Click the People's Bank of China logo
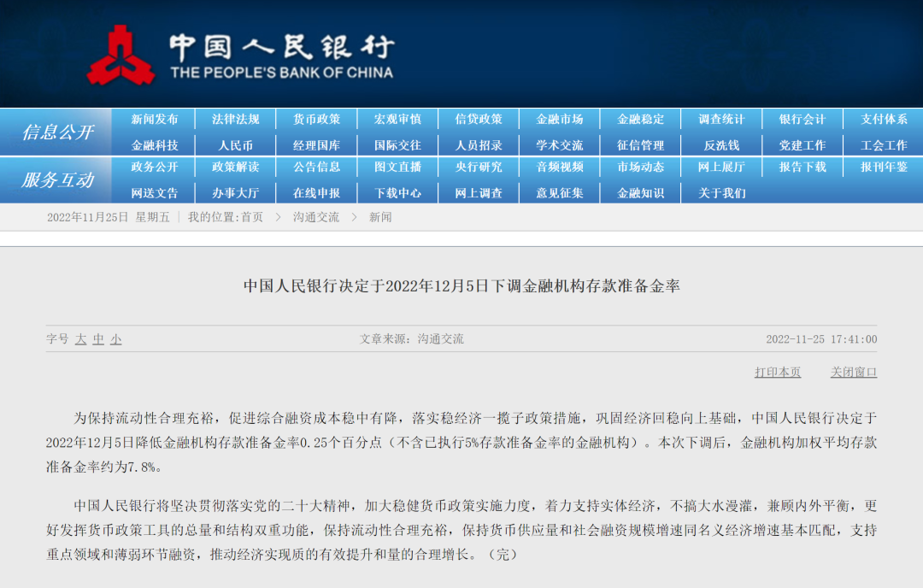 coord(121,55)
